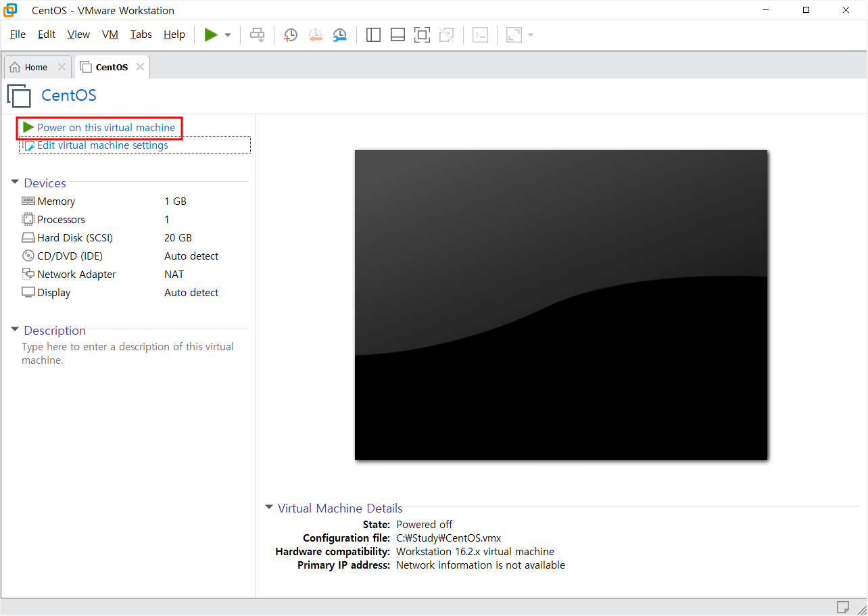868x616 pixels.
Task: Close the CentOS tab
Action: pos(140,67)
